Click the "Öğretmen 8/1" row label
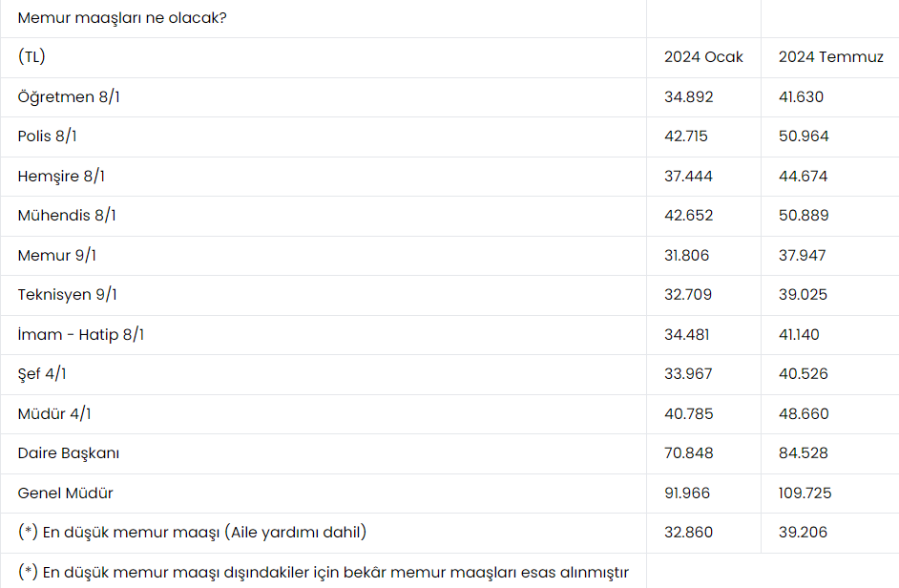899x588 pixels. (x=70, y=96)
